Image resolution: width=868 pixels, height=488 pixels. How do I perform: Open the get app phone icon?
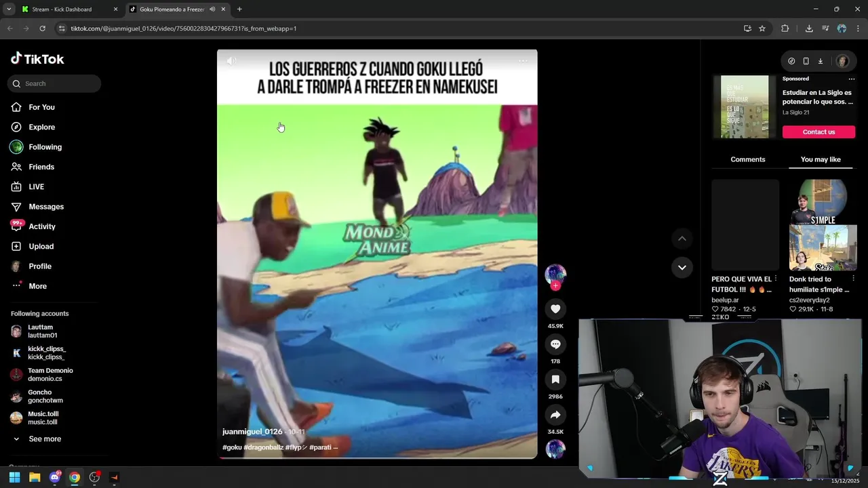(x=806, y=61)
